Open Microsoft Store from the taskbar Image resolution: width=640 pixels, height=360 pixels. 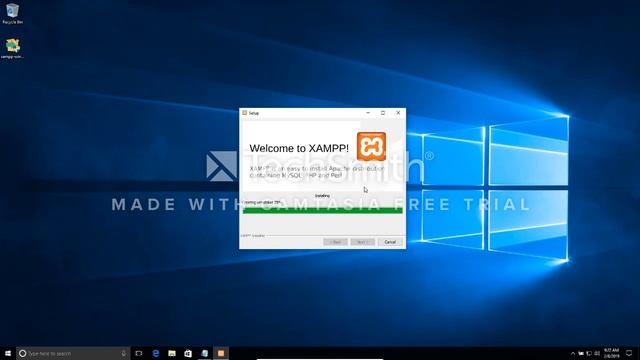[188, 353]
